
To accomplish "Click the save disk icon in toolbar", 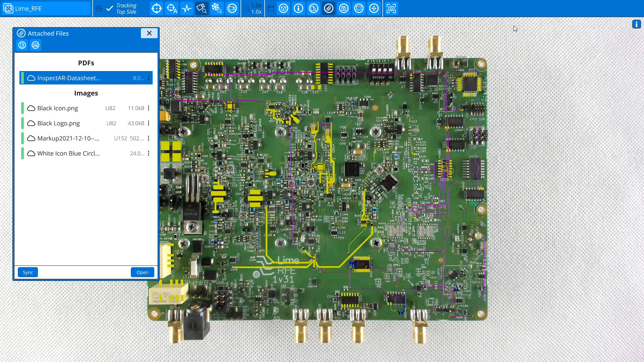I will [344, 8].
